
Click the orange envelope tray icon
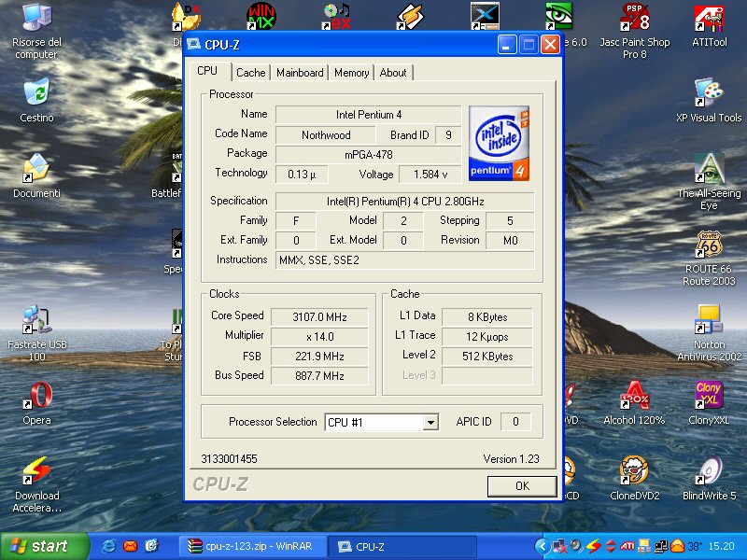click(677, 546)
